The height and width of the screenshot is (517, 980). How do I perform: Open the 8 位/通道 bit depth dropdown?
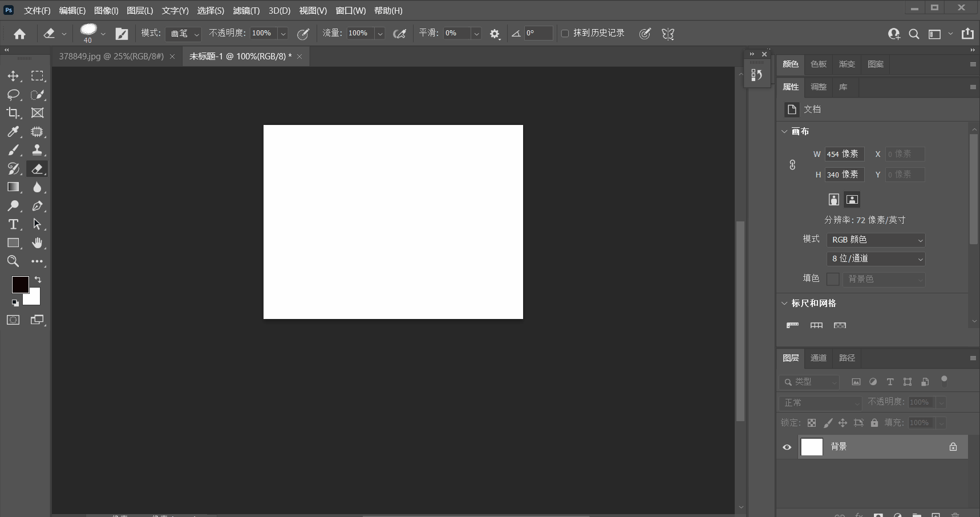[x=876, y=259]
